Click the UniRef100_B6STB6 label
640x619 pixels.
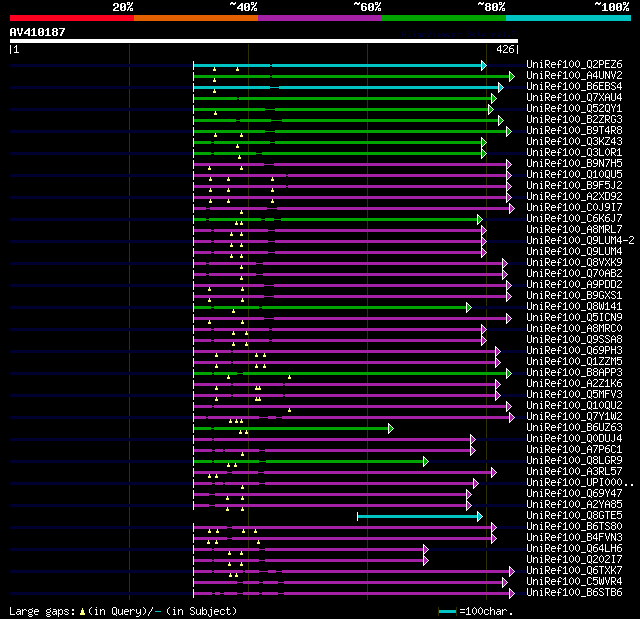(x=574, y=592)
